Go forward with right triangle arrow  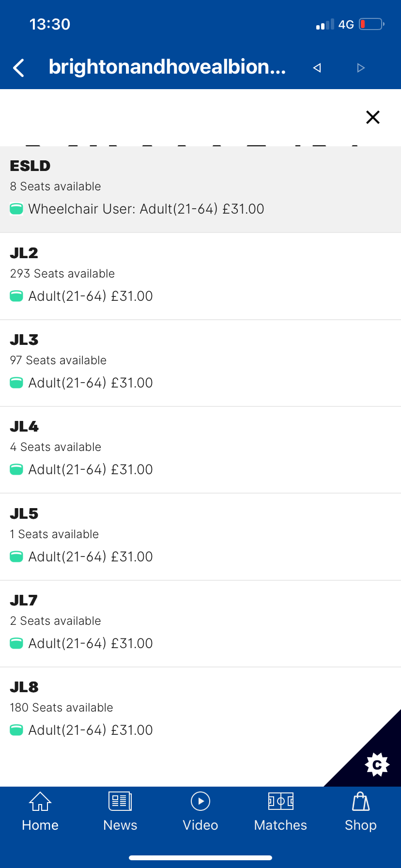coord(360,68)
